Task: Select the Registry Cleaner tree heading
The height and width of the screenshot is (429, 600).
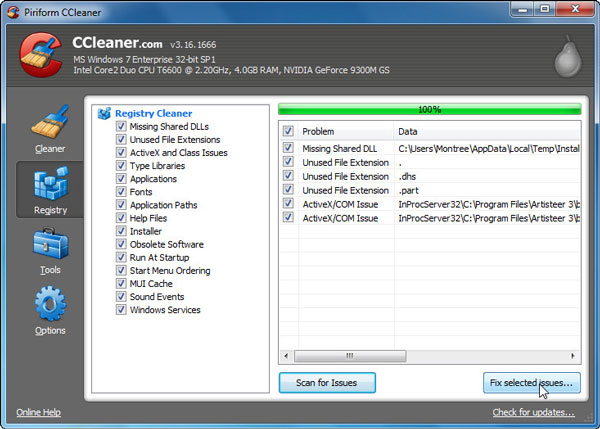Action: [153, 113]
